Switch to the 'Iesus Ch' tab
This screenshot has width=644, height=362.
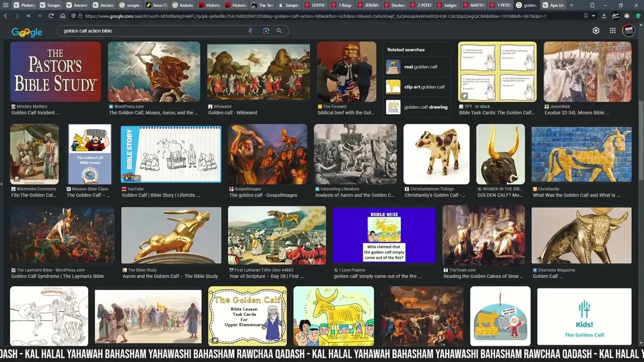156,5
